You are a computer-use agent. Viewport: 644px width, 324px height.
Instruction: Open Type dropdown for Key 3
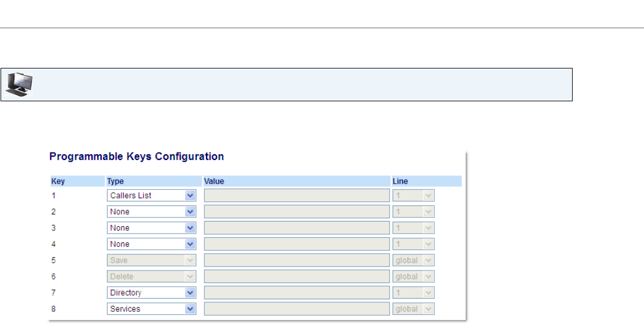[x=151, y=228]
